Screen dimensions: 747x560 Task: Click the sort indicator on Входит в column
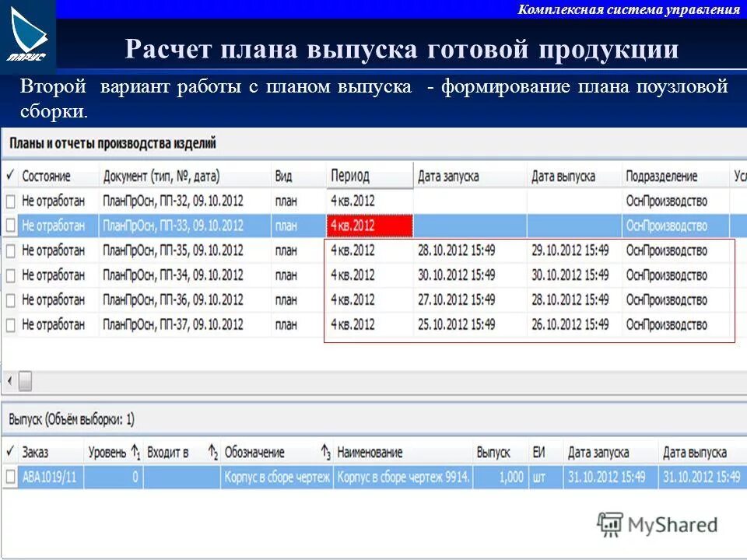click(212, 452)
